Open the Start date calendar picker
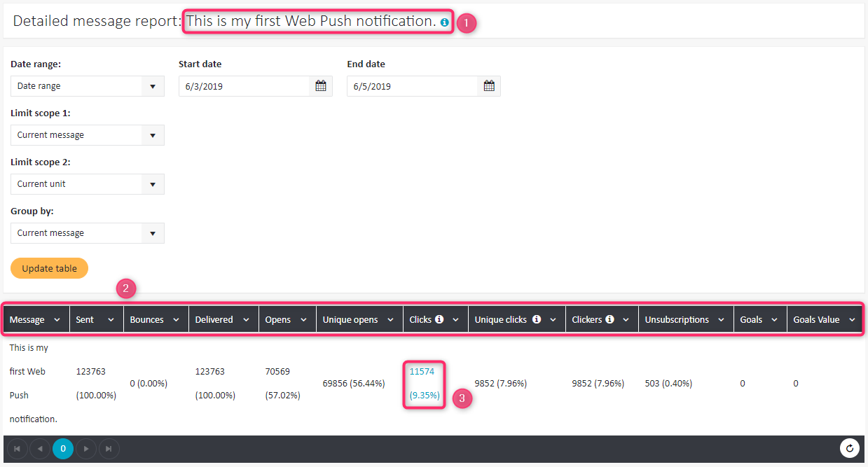868x467 pixels. coord(321,86)
